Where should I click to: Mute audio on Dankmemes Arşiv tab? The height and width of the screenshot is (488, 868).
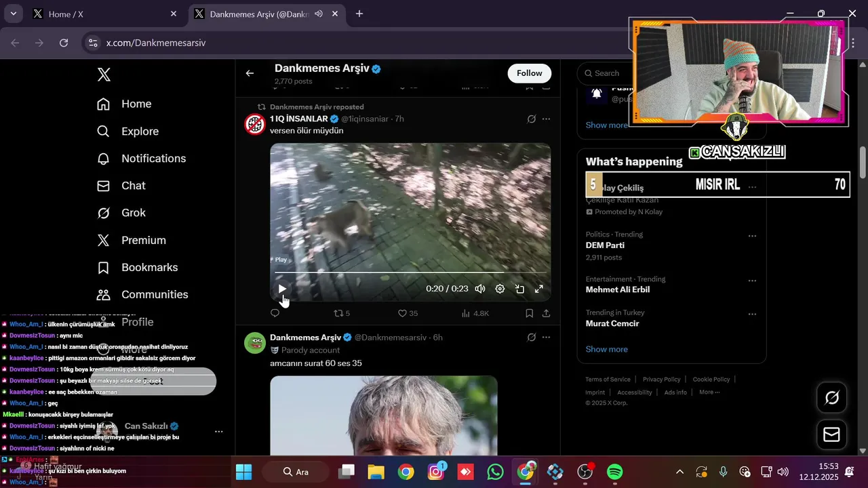coord(319,14)
